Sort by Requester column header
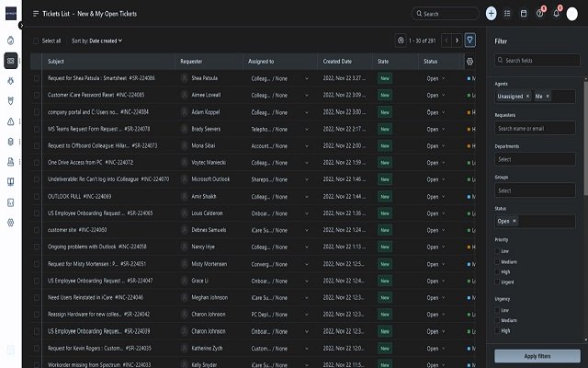 (x=191, y=62)
